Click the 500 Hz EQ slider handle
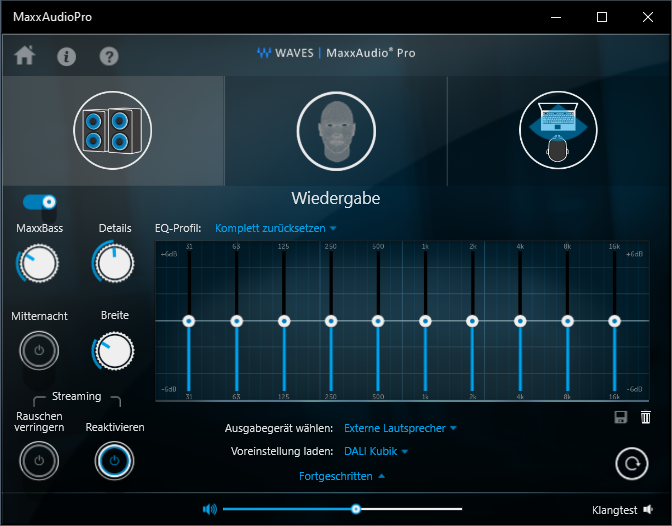This screenshot has height=526, width=672. click(x=378, y=321)
